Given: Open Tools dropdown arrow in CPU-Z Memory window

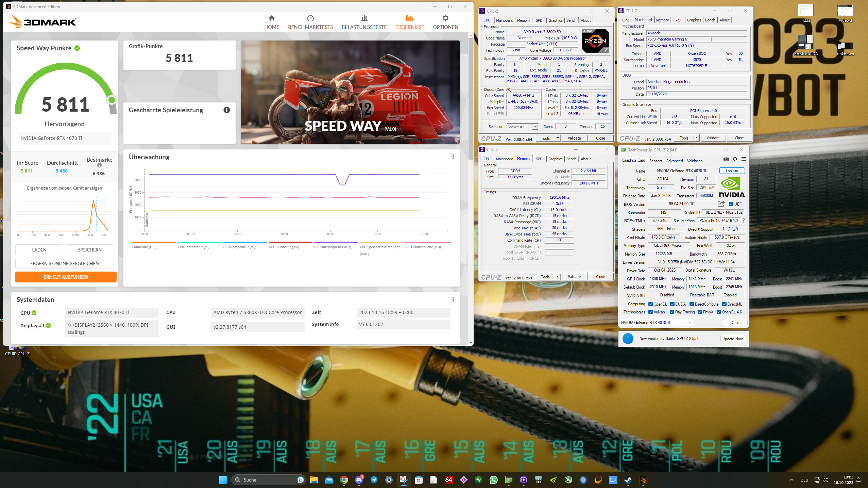Looking at the screenshot, I should pos(558,277).
